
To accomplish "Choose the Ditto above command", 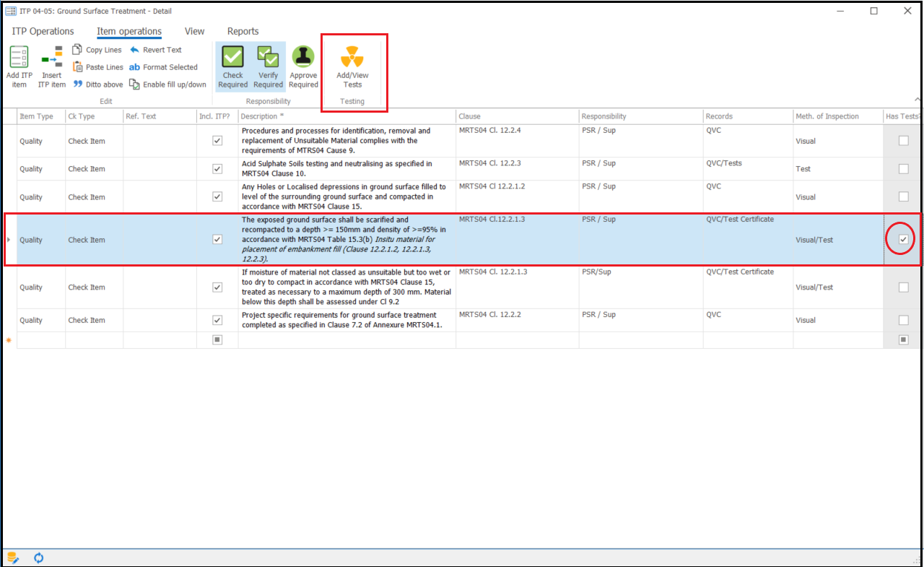I will tap(97, 85).
